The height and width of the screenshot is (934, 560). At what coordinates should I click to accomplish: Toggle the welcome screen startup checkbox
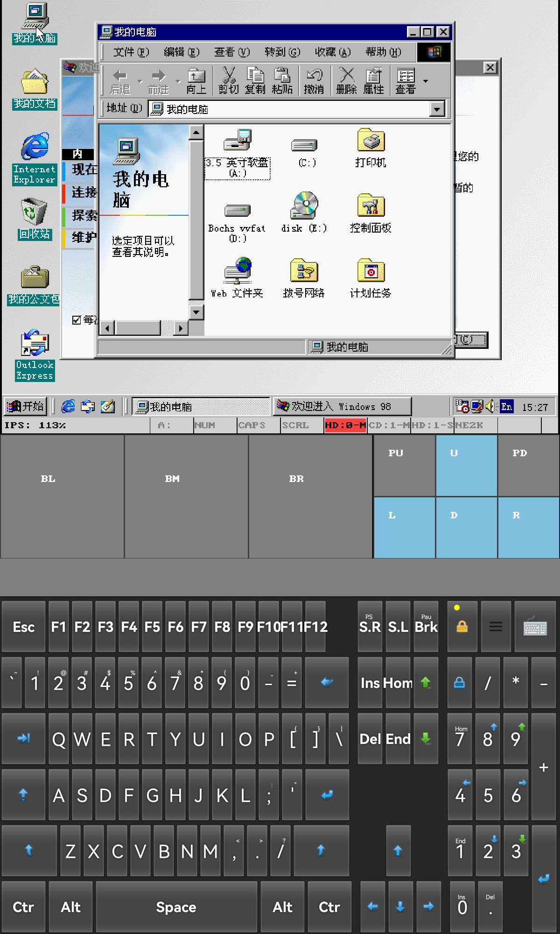point(77,320)
